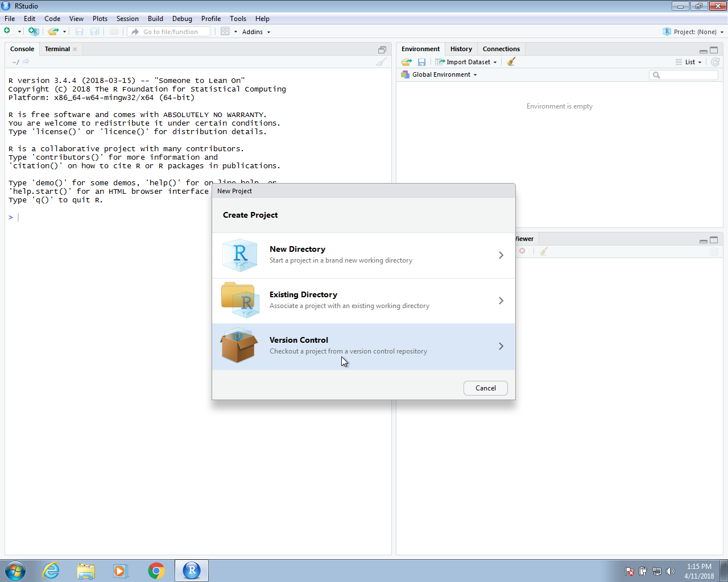
Task: Click the Workspace panes grid icon
Action: [x=225, y=31]
